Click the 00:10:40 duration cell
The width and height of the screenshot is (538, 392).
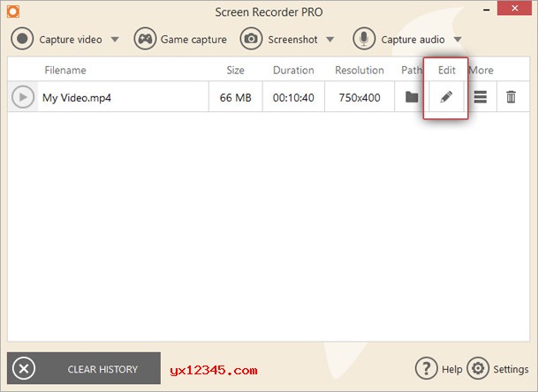(293, 98)
